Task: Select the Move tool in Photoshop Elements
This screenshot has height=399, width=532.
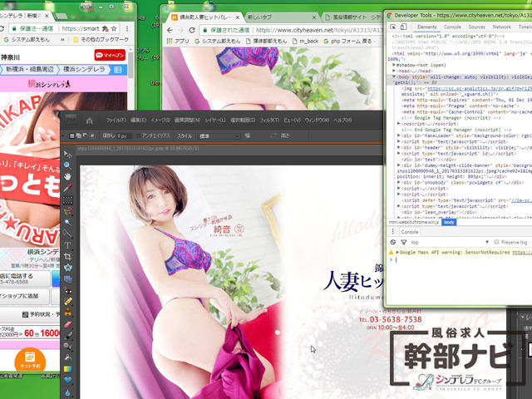Action: click(x=68, y=155)
